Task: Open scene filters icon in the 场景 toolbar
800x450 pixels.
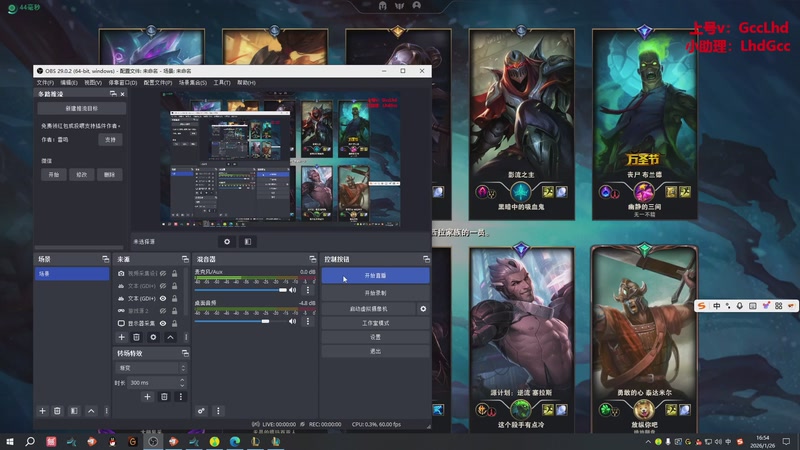Action: 74,411
